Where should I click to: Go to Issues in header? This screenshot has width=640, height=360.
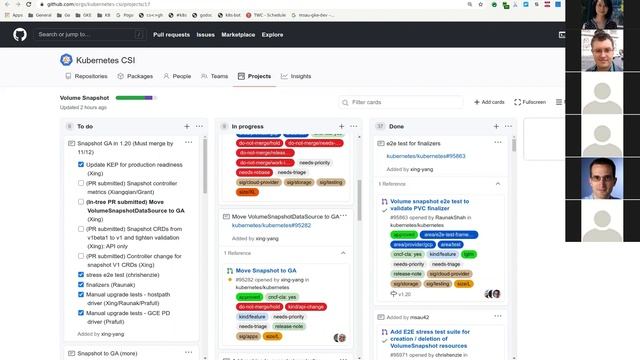pos(205,35)
